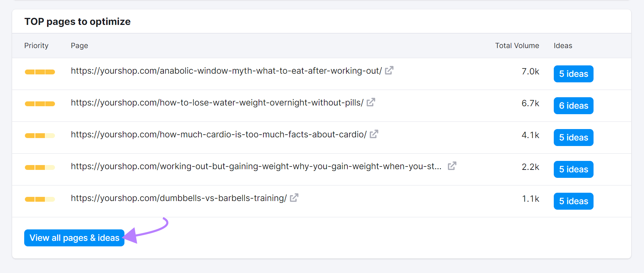
Task: Click the TOP pages to optimize title
Action: [x=77, y=21]
